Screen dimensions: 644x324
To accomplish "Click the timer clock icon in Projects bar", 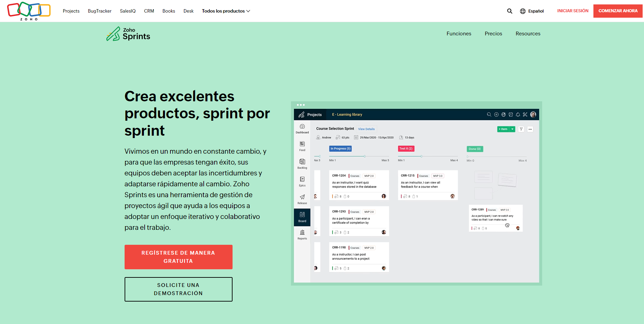I will pyautogui.click(x=511, y=115).
